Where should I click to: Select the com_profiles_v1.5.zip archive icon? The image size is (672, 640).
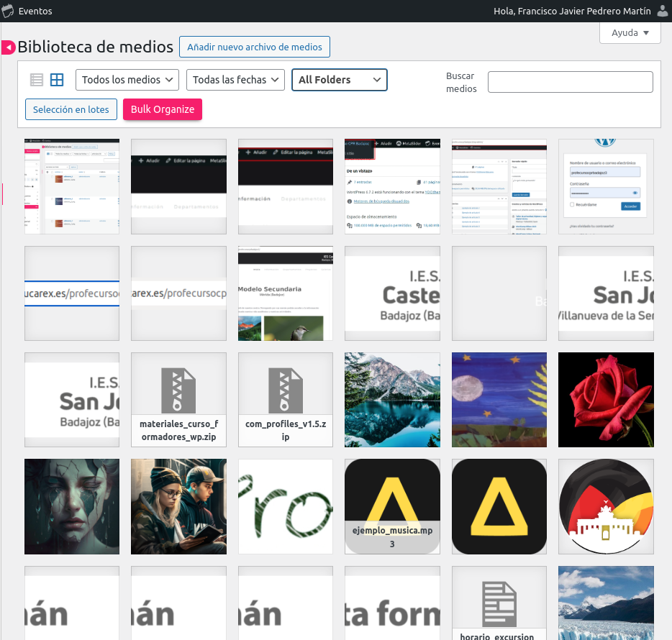(286, 391)
